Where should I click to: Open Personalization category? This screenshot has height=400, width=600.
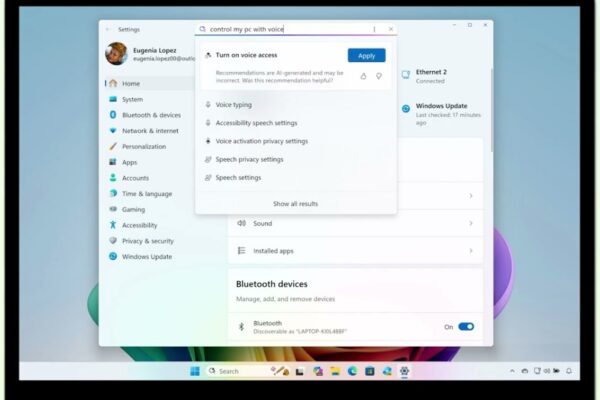[x=149, y=147]
